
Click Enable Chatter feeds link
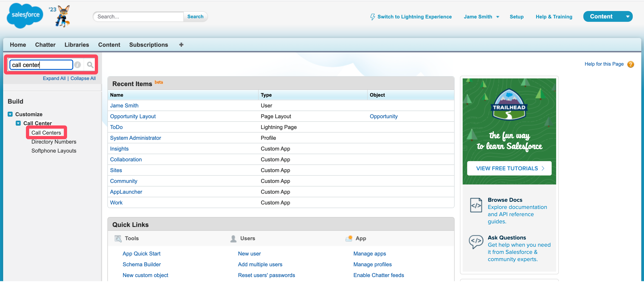(x=379, y=275)
